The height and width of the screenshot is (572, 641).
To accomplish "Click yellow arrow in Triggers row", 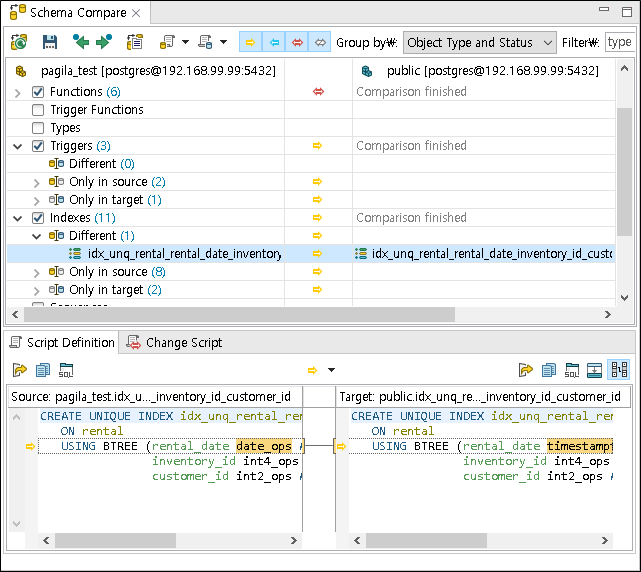I will tap(317, 146).
